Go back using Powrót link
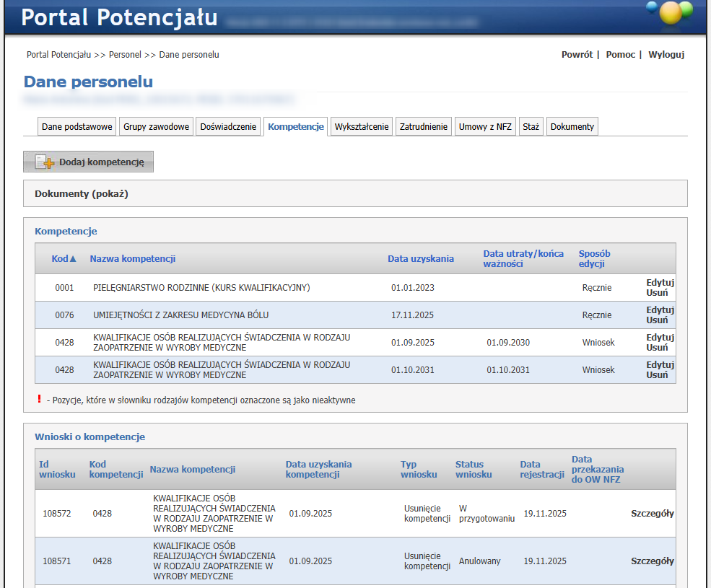Image resolution: width=711 pixels, height=588 pixels. (x=577, y=55)
